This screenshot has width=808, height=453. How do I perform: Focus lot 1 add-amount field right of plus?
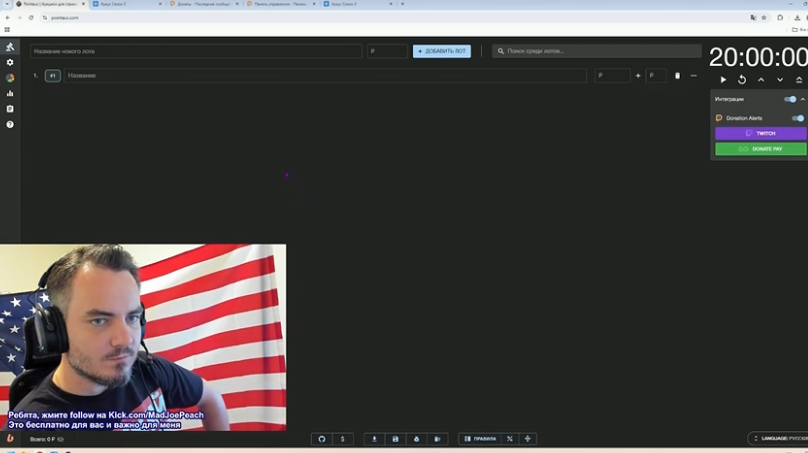click(x=655, y=76)
